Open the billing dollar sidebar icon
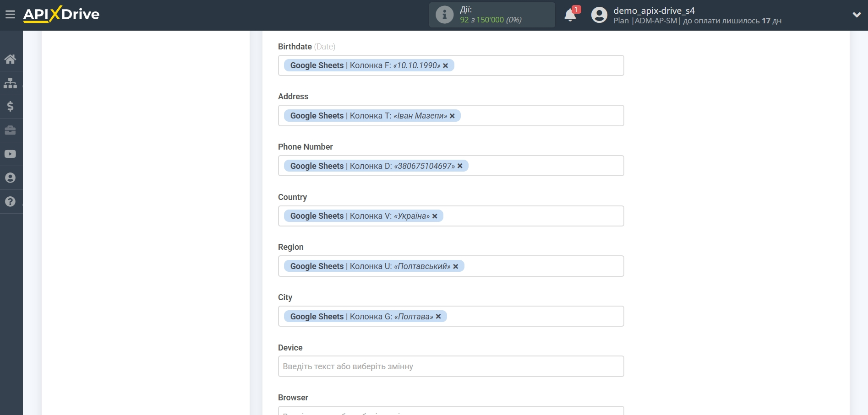The width and height of the screenshot is (868, 415). 10,107
